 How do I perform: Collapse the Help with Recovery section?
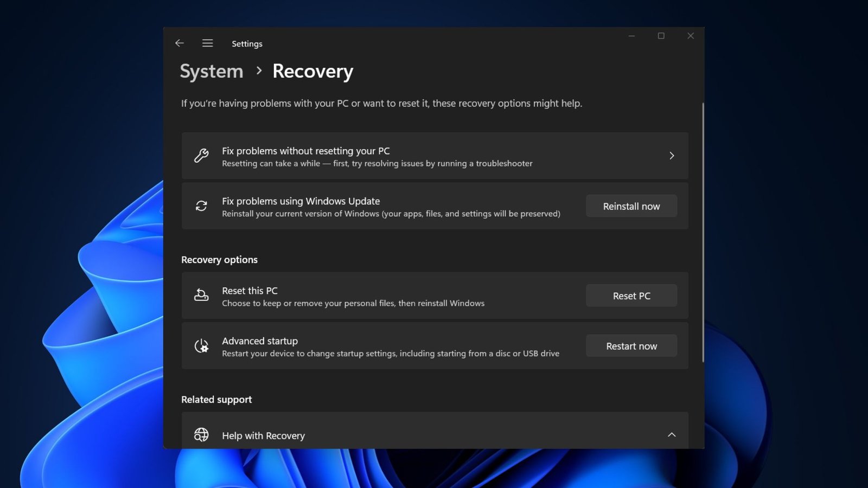coord(672,435)
